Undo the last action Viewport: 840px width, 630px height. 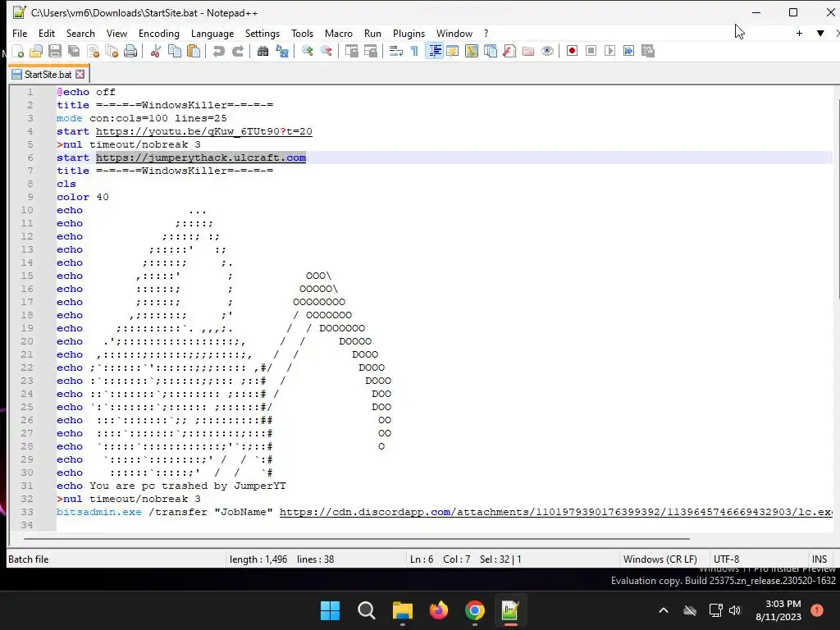(x=218, y=52)
